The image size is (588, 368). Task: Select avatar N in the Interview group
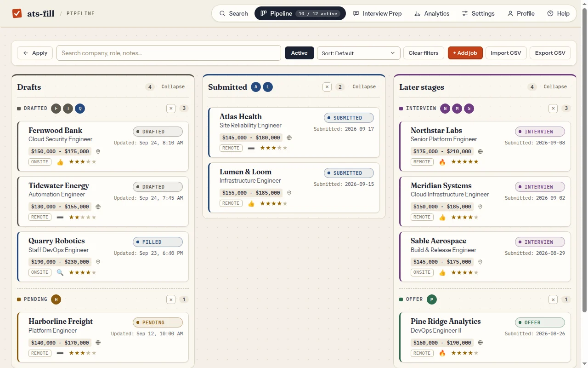click(x=445, y=109)
